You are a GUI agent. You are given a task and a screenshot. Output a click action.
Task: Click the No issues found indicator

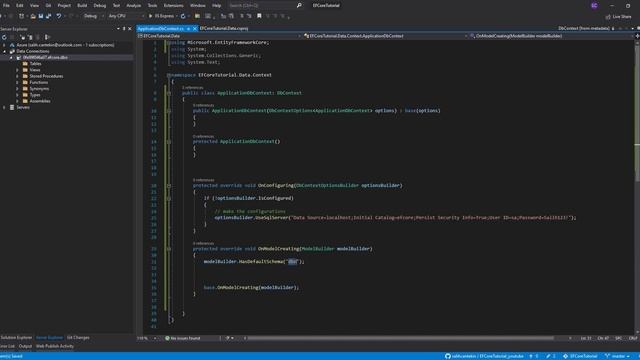[x=182, y=338]
